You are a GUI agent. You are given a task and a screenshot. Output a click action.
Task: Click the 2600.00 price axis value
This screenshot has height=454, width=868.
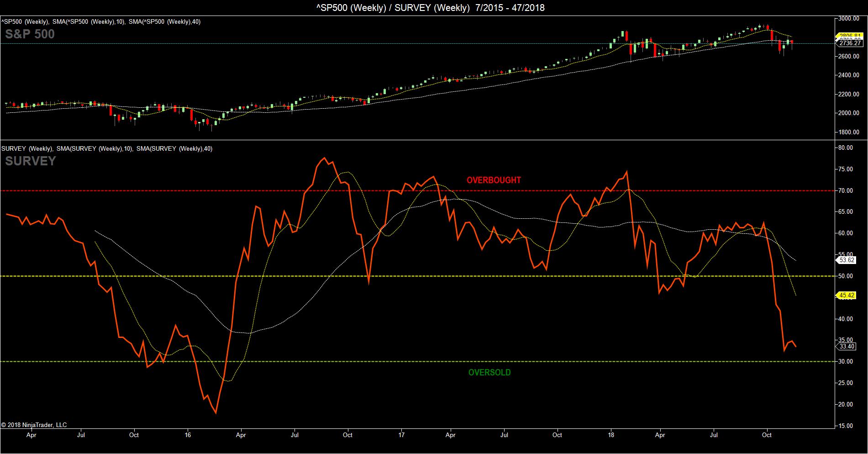[x=849, y=57]
